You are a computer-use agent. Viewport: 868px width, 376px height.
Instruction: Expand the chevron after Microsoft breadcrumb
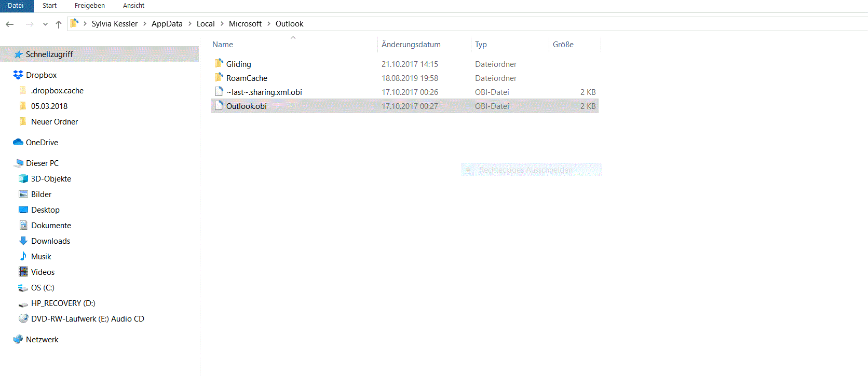point(269,24)
